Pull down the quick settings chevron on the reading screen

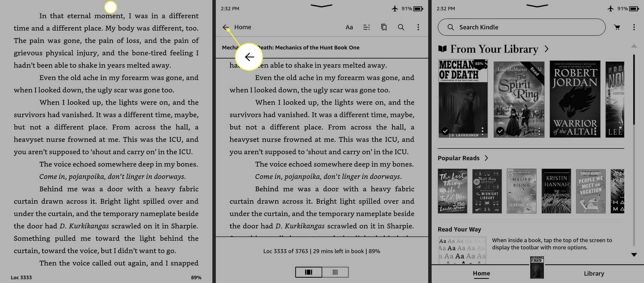point(321,6)
